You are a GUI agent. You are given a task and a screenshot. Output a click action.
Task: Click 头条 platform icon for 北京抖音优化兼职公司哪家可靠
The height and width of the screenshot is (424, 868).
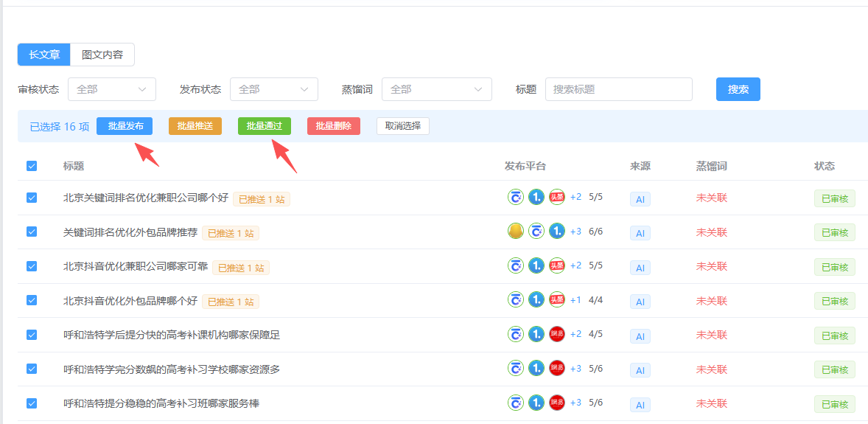click(557, 265)
